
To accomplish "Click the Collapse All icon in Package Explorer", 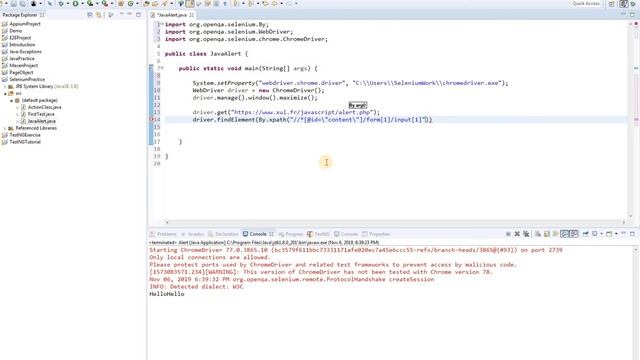I will click(90, 15).
